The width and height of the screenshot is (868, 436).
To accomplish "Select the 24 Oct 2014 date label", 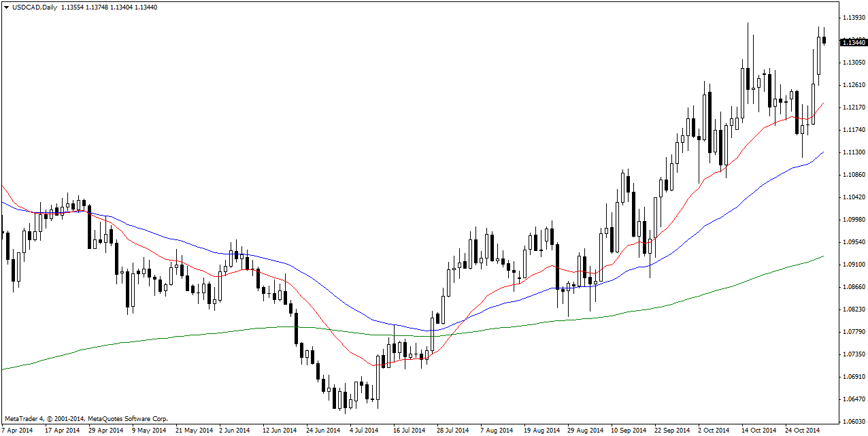I will (x=801, y=430).
